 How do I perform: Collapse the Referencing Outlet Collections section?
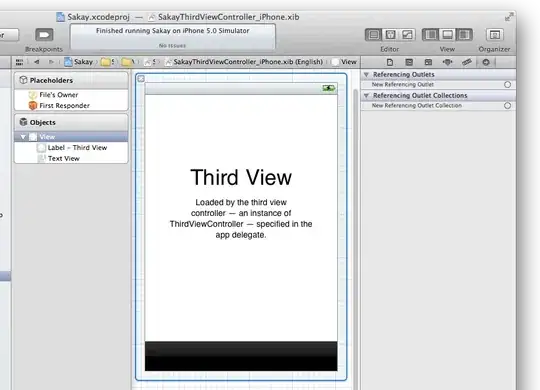click(366, 95)
